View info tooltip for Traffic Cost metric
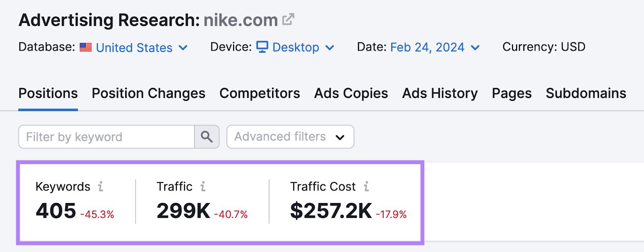The height and width of the screenshot is (252, 644). point(365,186)
